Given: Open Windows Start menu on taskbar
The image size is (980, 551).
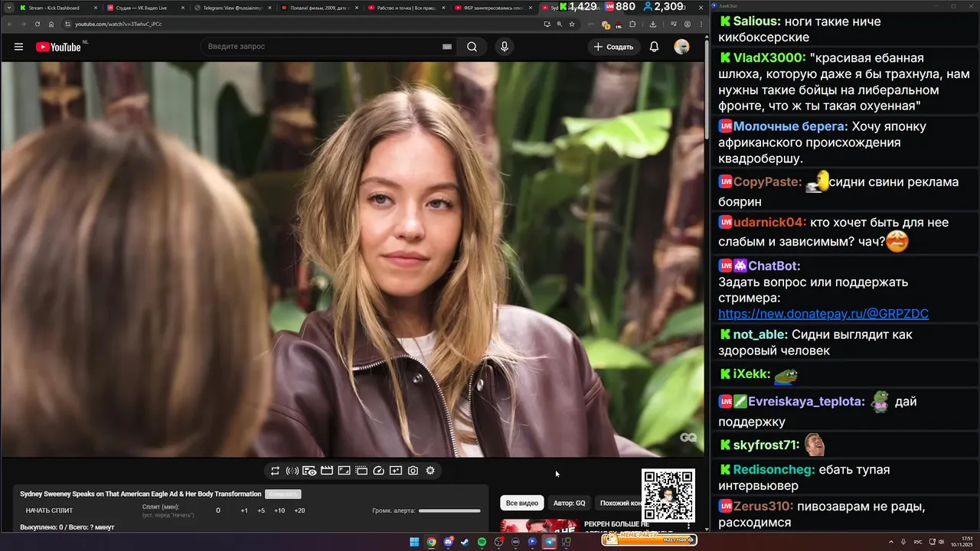Looking at the screenshot, I should (x=414, y=542).
